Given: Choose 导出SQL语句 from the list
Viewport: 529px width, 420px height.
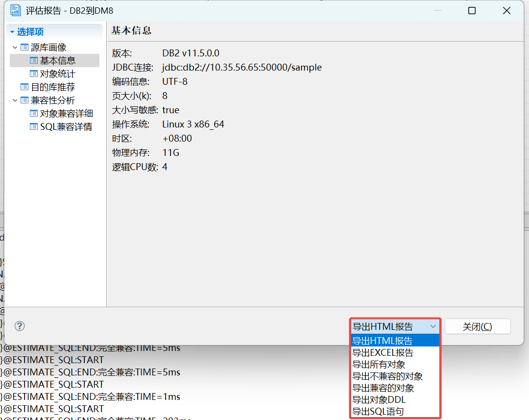Looking at the screenshot, I should pos(395,412).
